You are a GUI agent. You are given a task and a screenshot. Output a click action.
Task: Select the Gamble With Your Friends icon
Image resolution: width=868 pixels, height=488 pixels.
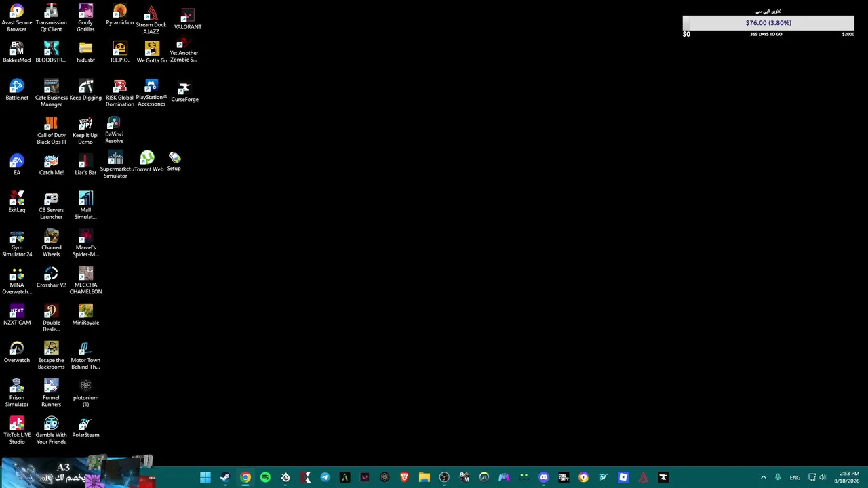tap(51, 430)
